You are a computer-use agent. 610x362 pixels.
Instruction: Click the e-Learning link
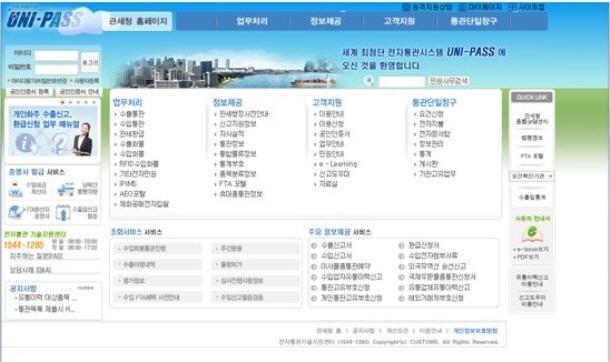click(338, 164)
